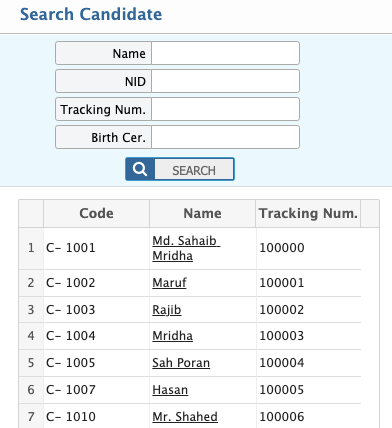Open candidate Rajib link

click(167, 310)
